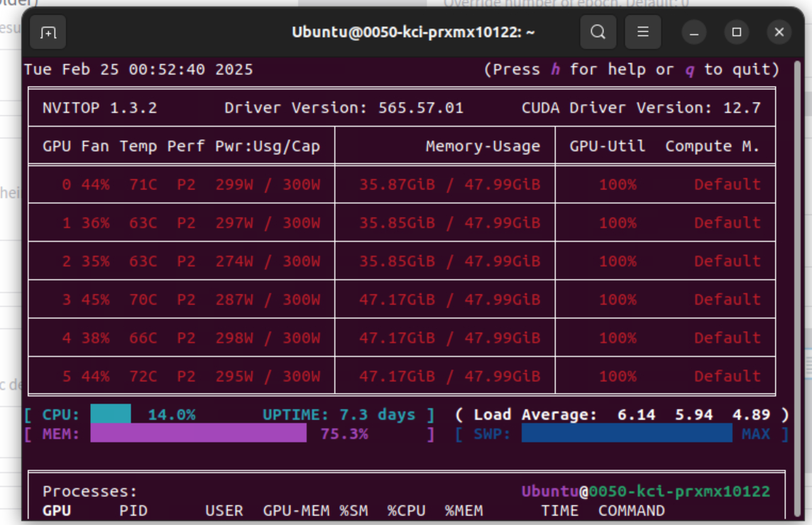Click the 'GPU-MEM' process column header
The width and height of the screenshot is (812, 525).
click(296, 511)
